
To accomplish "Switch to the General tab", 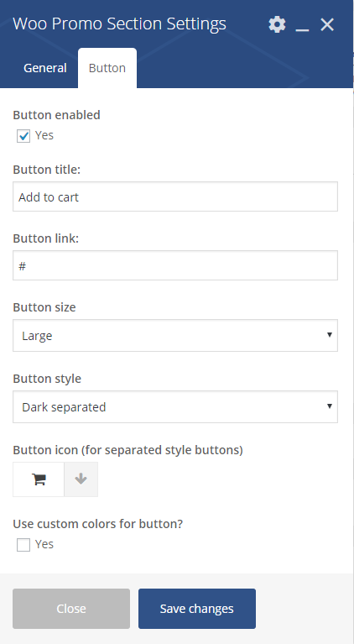I will 44,68.
